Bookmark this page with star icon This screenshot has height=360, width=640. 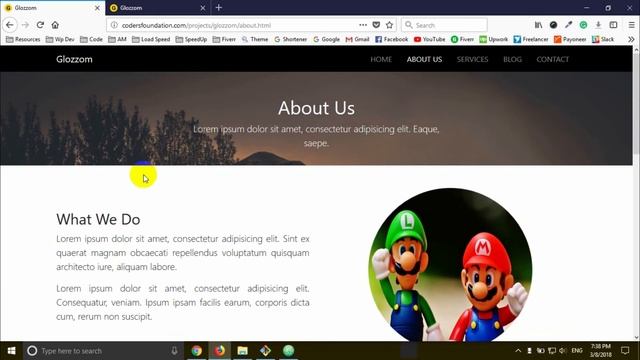[389, 25]
